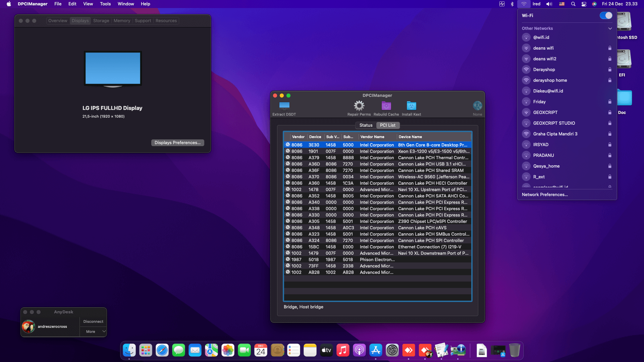Open FaceTime from the Dock
Viewport: 644px width, 362px height.
[244, 350]
